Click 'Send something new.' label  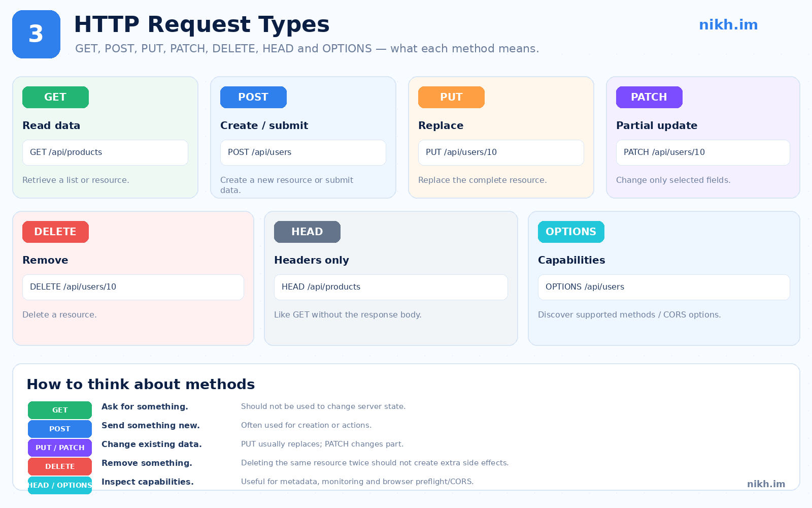[x=151, y=425]
